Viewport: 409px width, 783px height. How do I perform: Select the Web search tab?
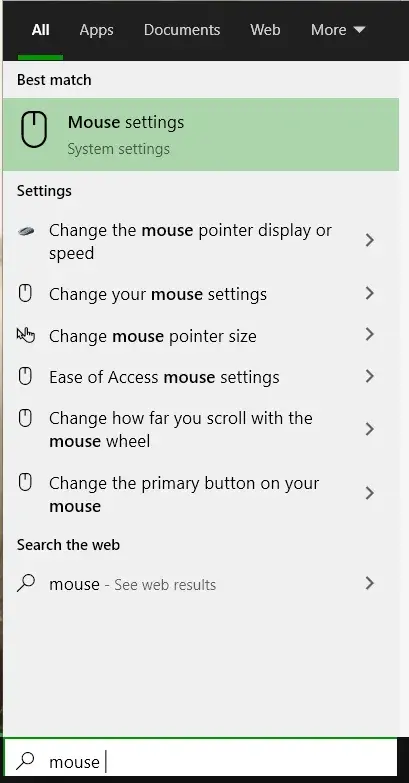click(265, 30)
